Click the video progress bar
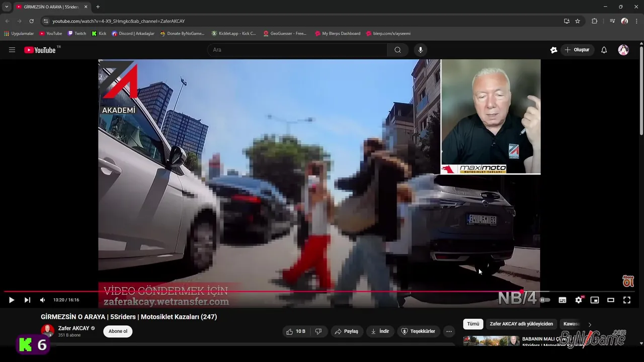Viewport: 644px width, 362px height. 319,292
